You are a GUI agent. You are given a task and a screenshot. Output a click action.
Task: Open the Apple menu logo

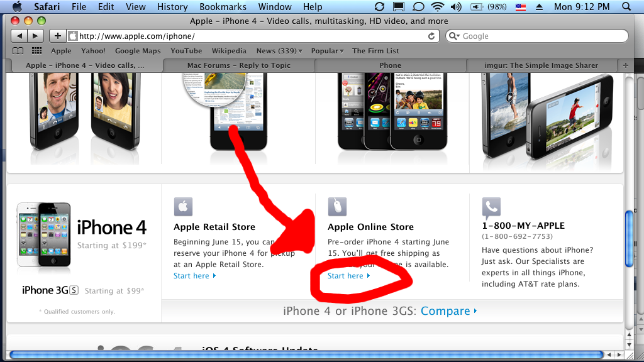18,6
